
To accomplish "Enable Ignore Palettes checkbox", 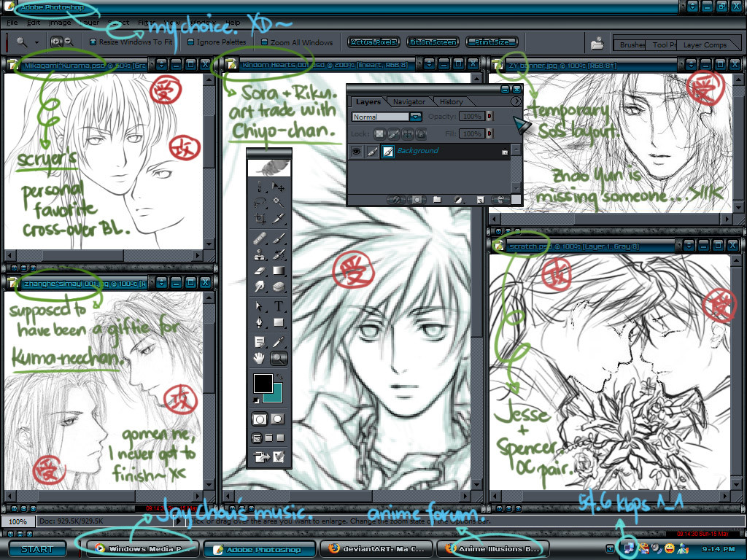I will coord(190,42).
